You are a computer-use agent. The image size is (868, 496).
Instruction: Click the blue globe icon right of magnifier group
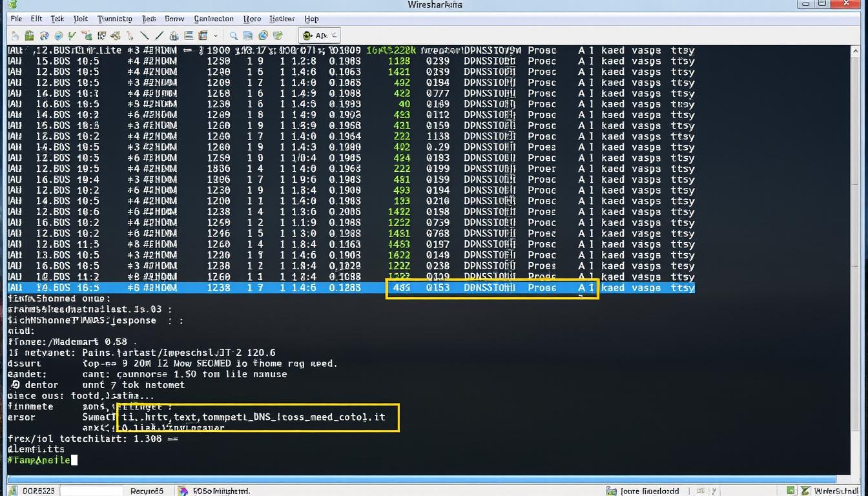[263, 36]
